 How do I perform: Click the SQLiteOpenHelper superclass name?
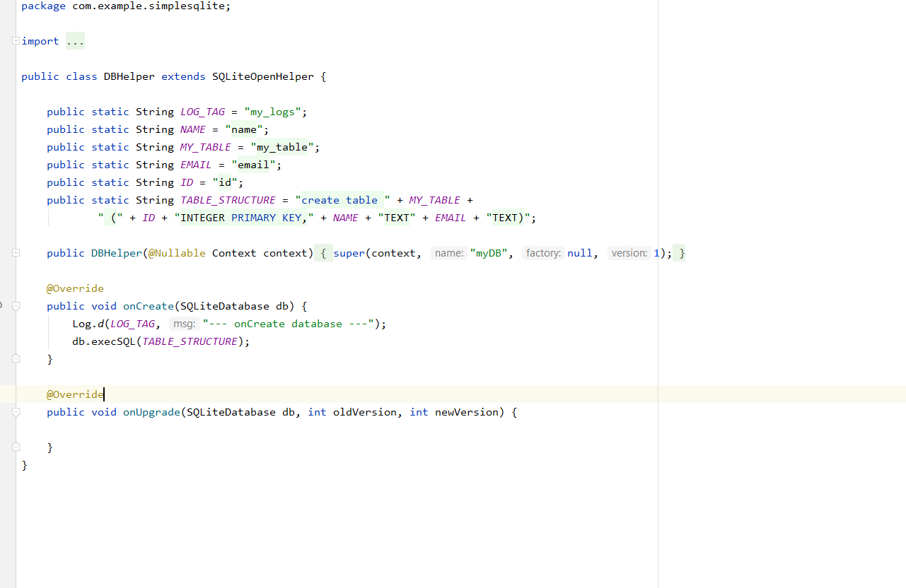[263, 76]
